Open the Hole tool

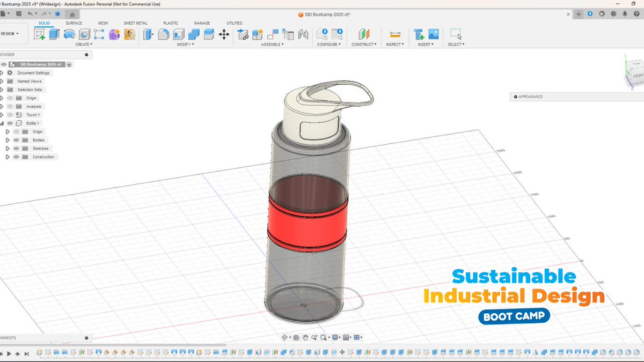pos(83,34)
